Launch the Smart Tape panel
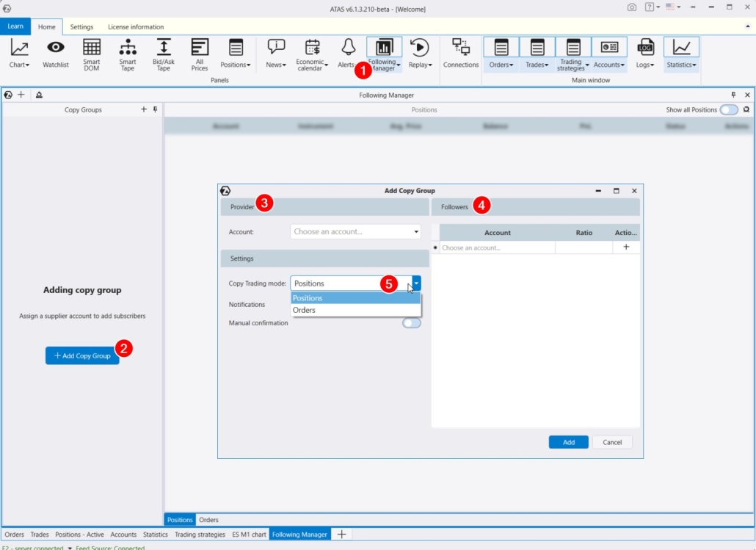Image resolution: width=756 pixels, height=550 pixels. coord(128,54)
